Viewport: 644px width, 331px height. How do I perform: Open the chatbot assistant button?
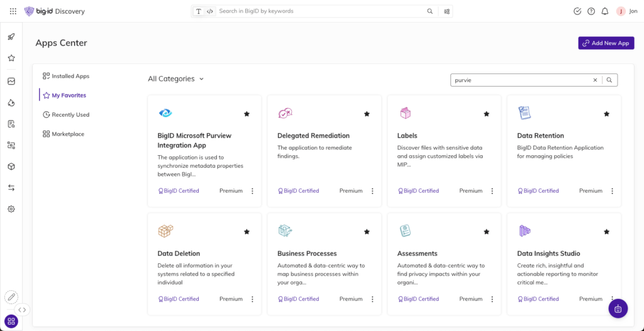618,308
